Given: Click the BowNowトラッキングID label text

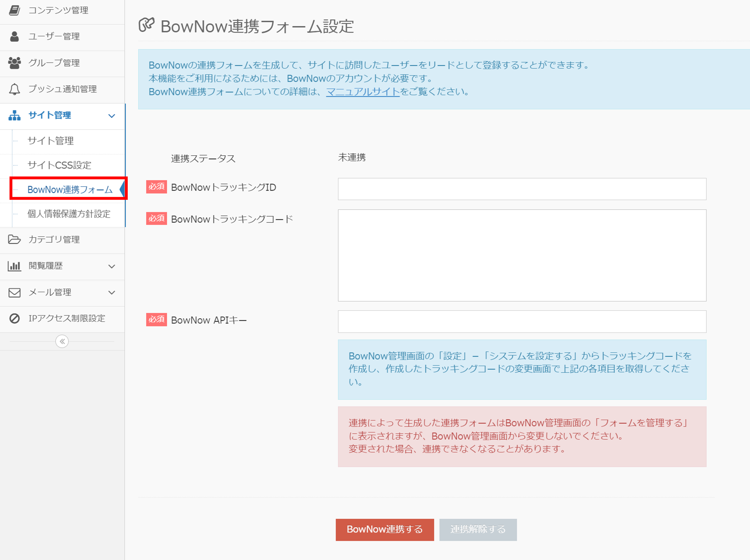Looking at the screenshot, I should pyautogui.click(x=224, y=187).
